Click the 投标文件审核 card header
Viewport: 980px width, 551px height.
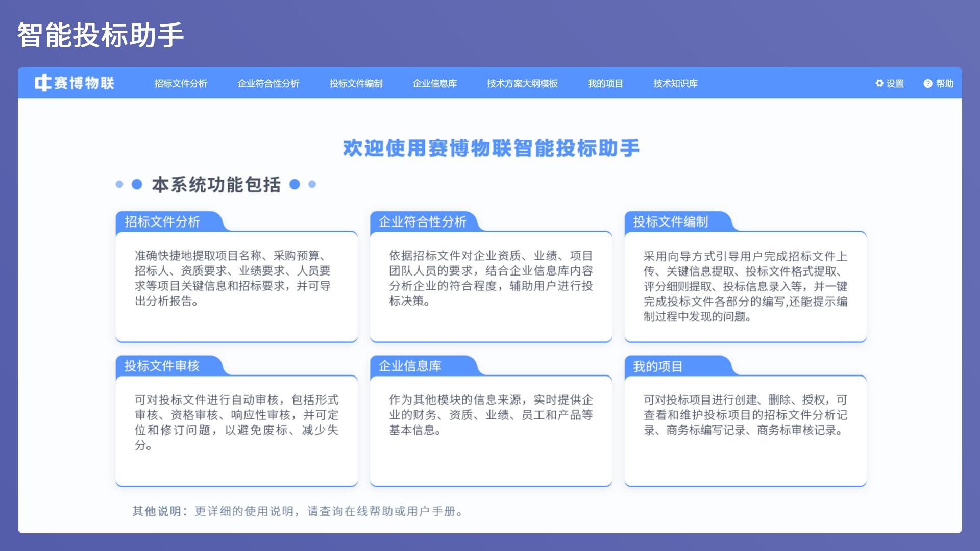[162, 366]
